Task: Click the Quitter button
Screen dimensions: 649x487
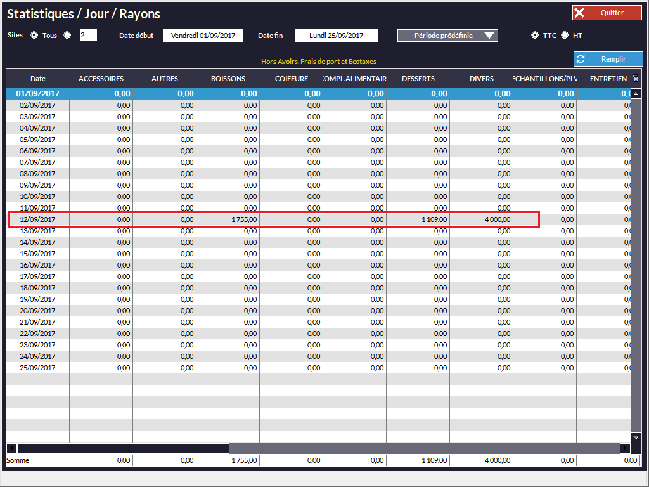Action: 606,14
